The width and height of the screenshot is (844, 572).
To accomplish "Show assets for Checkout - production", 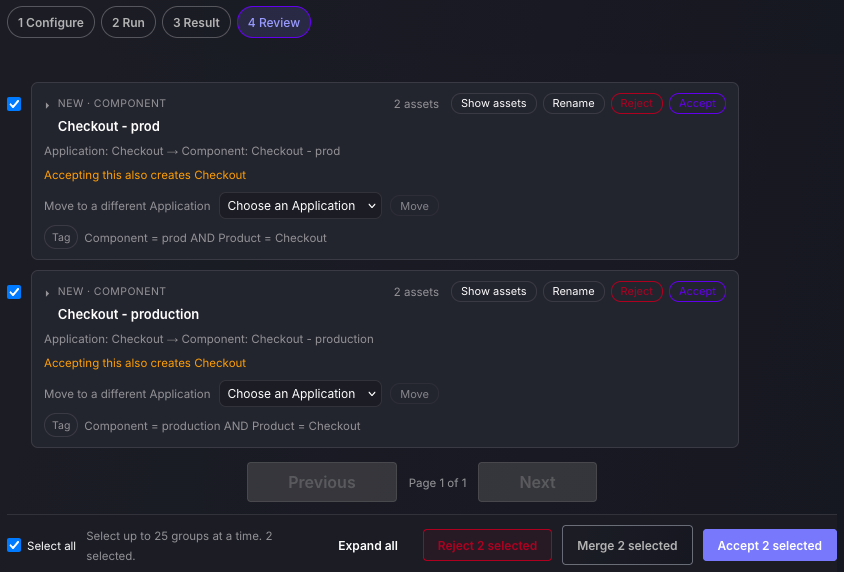I will pyautogui.click(x=494, y=291).
